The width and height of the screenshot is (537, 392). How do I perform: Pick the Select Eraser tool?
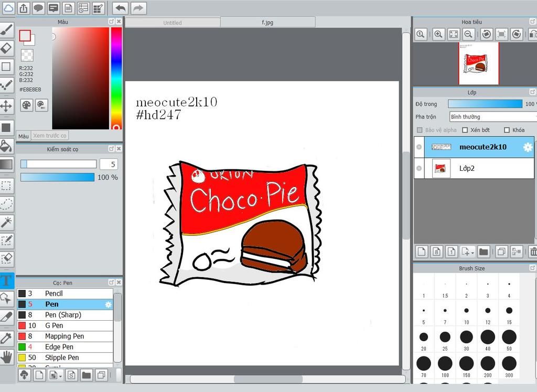6,258
